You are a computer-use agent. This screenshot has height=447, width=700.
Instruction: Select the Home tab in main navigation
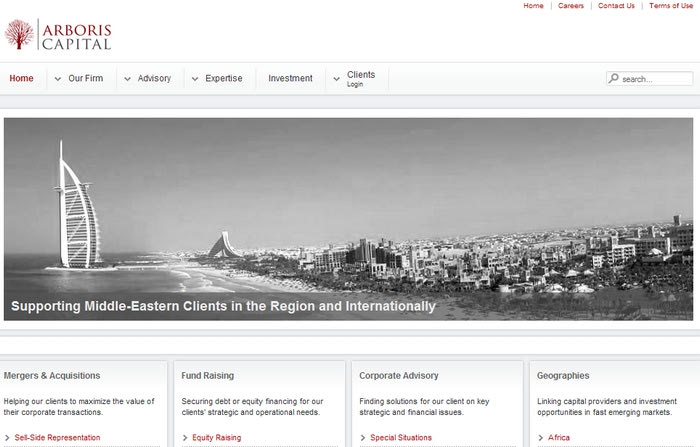(x=21, y=78)
